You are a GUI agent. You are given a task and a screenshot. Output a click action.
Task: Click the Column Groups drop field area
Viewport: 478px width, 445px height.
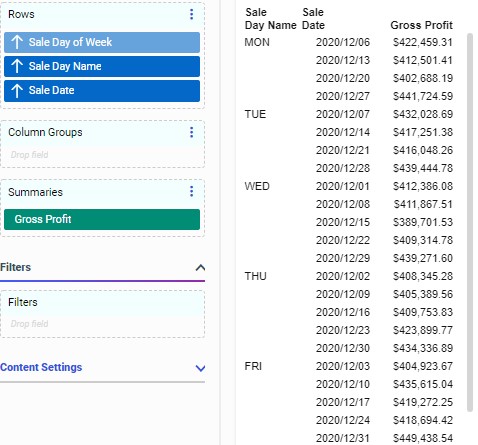(x=102, y=155)
